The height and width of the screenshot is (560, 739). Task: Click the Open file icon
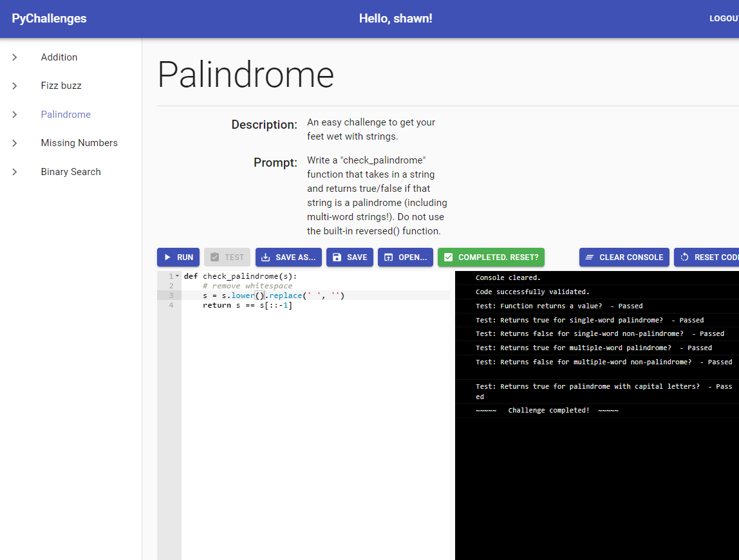(388, 257)
